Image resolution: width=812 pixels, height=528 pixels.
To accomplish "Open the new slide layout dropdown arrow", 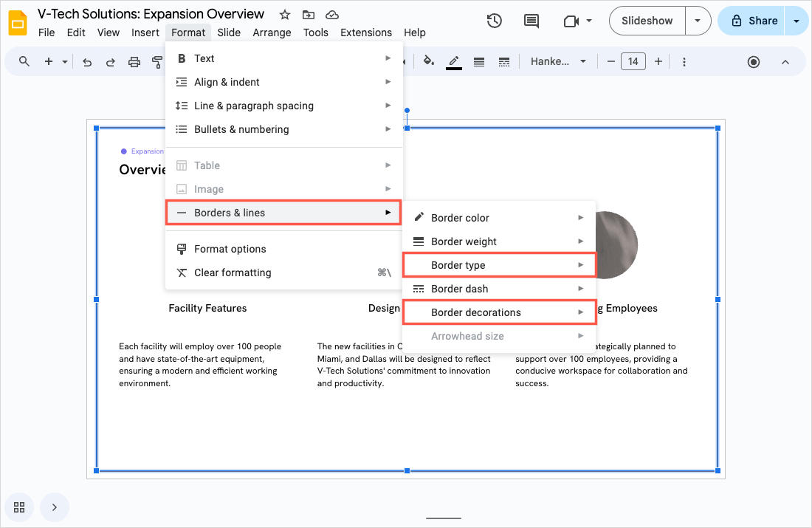I will coord(65,61).
